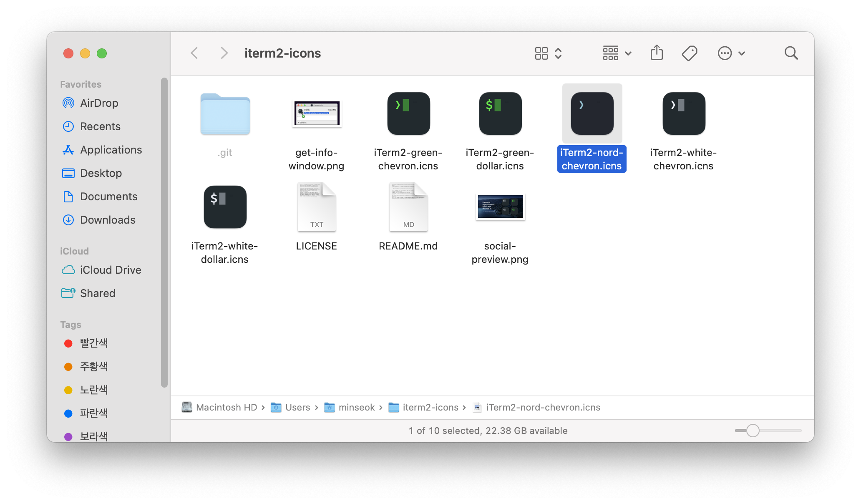This screenshot has width=861, height=504.
Task: Go back with the left chevron button
Action: [x=194, y=53]
